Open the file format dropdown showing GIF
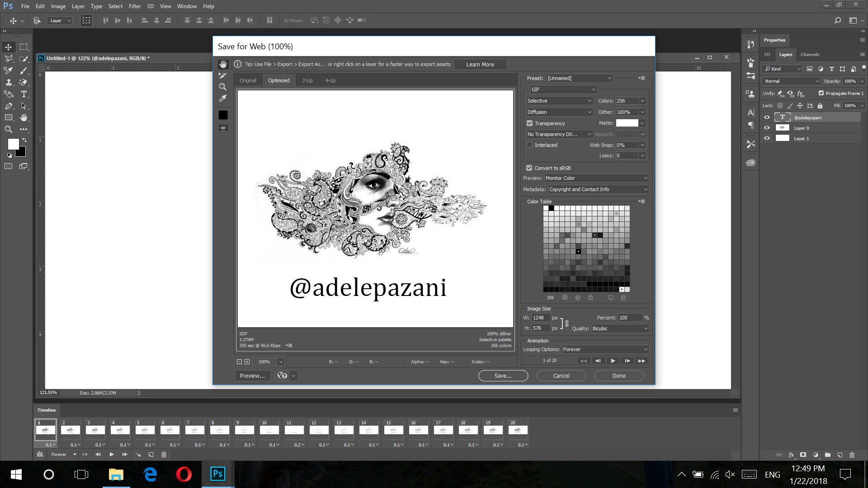Viewport: 868px width, 488px height. pos(563,89)
